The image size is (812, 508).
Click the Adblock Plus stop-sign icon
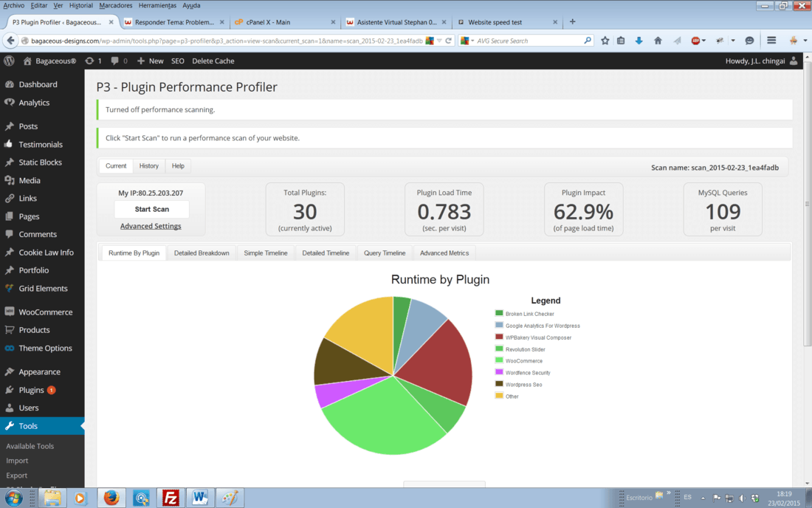point(695,41)
